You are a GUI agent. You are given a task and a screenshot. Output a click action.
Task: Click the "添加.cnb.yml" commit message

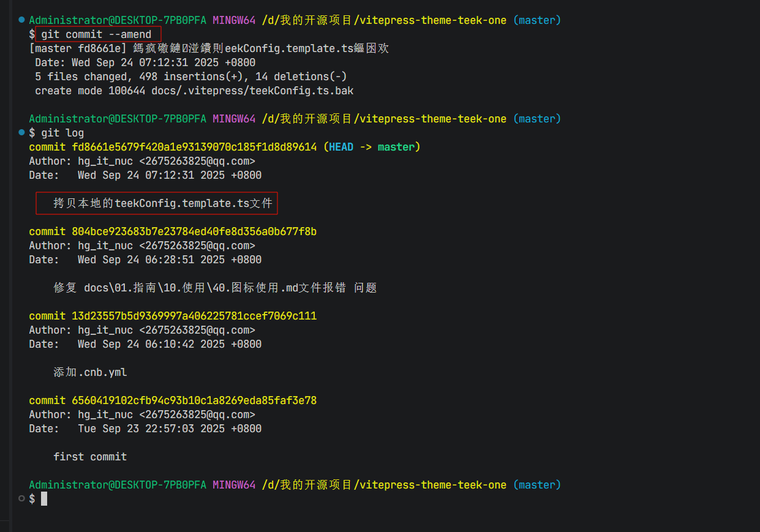click(90, 372)
